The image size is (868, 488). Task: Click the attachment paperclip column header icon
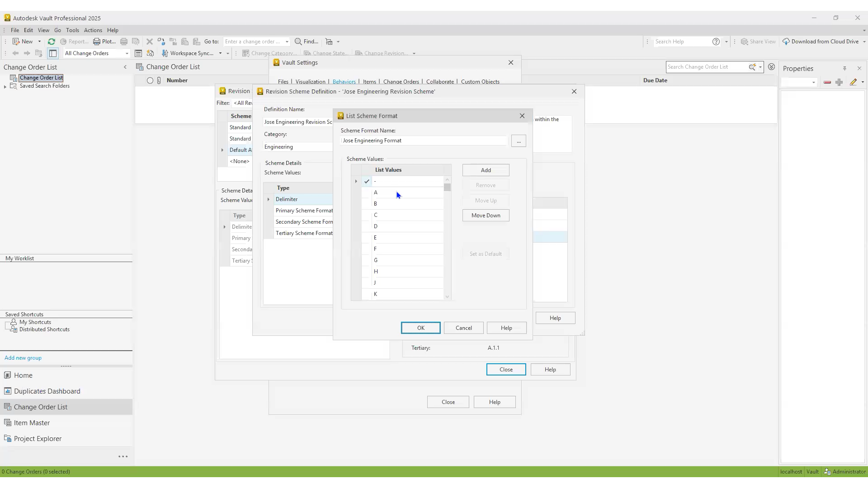point(159,80)
